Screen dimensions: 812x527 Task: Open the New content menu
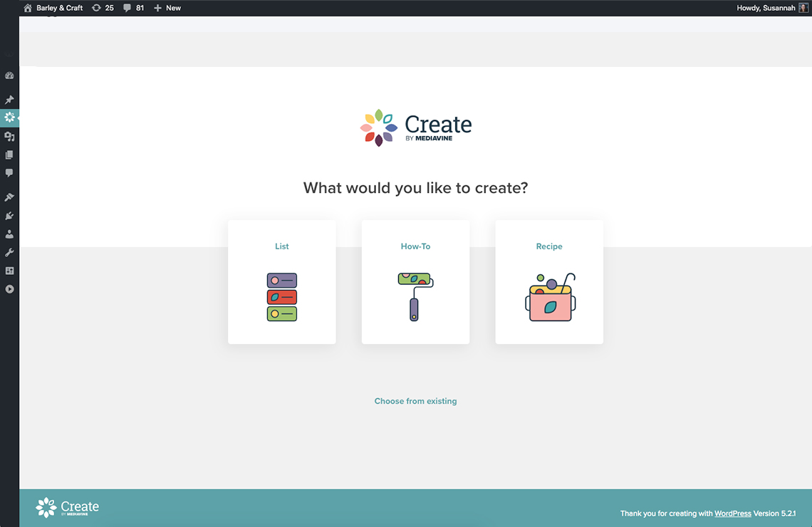point(167,8)
